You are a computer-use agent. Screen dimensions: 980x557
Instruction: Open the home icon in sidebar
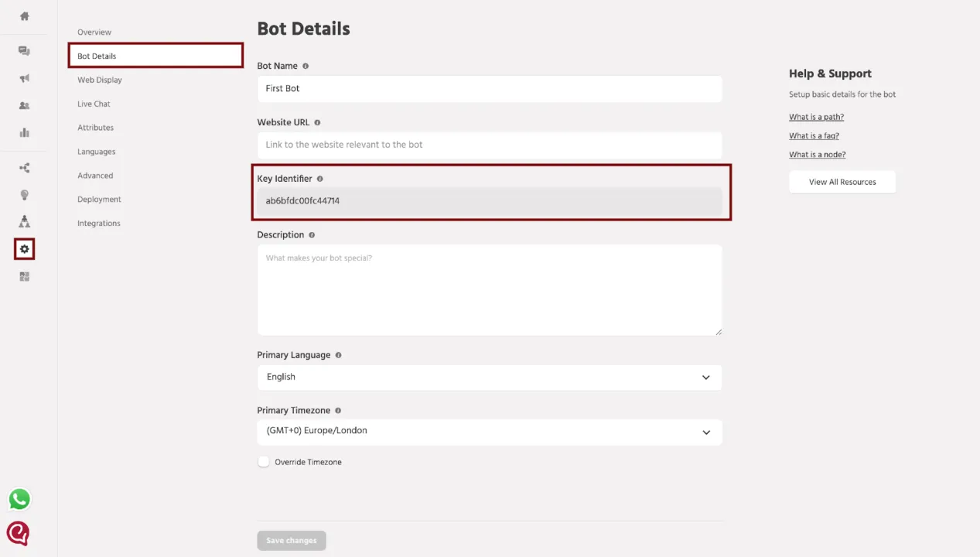pyautogui.click(x=25, y=15)
